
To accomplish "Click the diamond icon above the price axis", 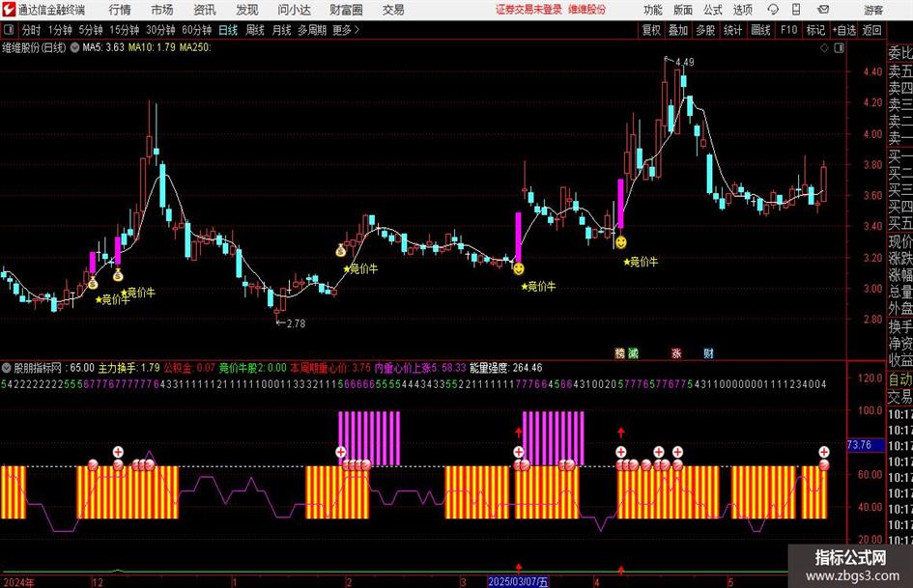I will click(824, 48).
